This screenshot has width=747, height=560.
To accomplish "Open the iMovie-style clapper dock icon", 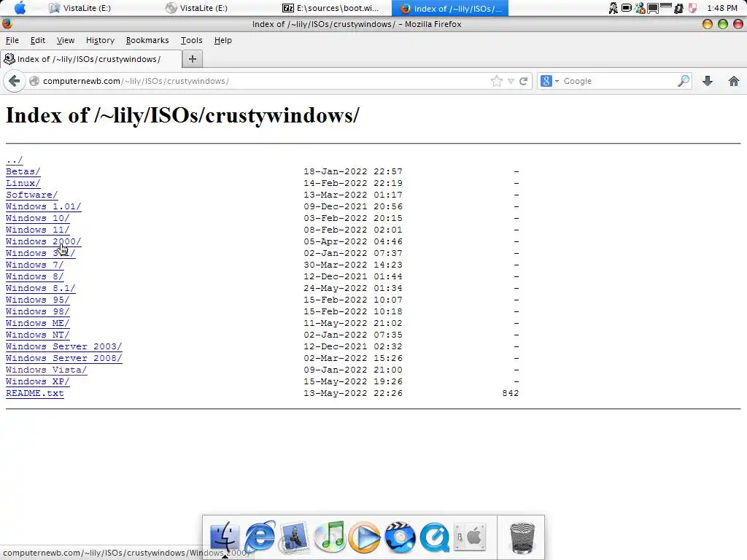I will coord(400,537).
